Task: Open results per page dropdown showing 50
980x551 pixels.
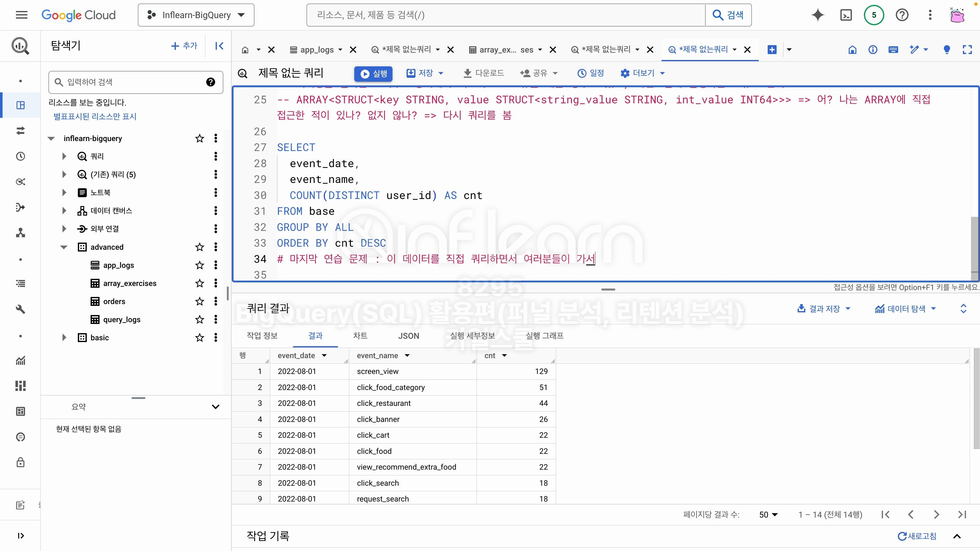Action: [768, 515]
